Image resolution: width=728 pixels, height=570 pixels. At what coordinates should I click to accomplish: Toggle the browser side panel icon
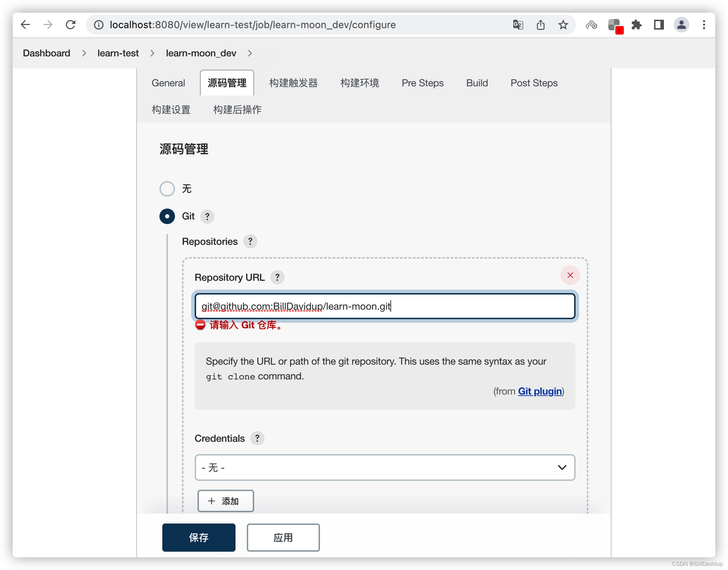coord(659,25)
